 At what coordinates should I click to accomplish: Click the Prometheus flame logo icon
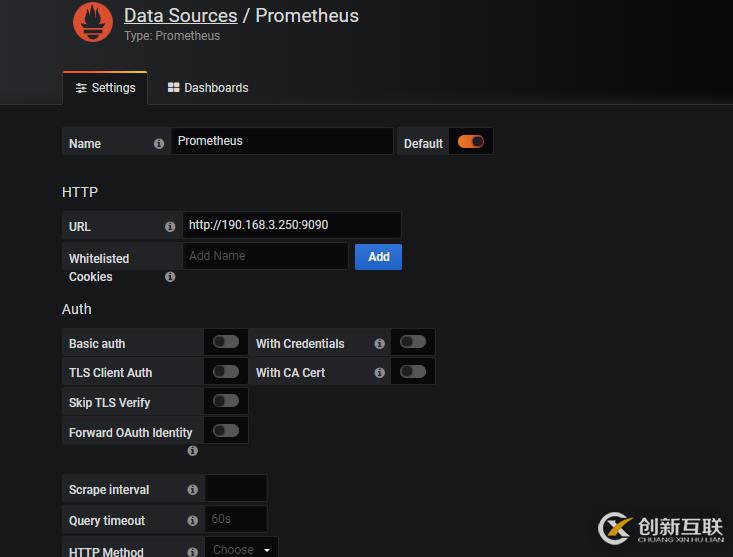93,23
